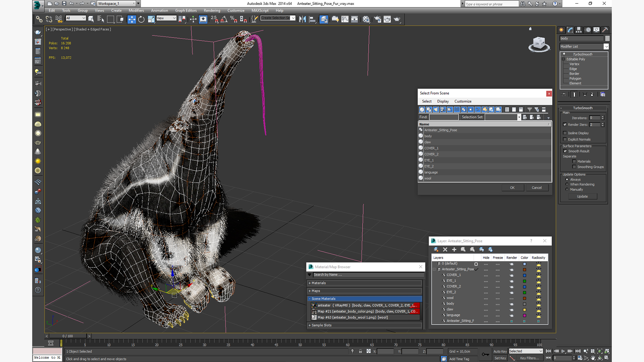Viewport: 644px width, 362px height.
Task: Switch to the Hierarchy command panel tab
Action: click(579, 30)
